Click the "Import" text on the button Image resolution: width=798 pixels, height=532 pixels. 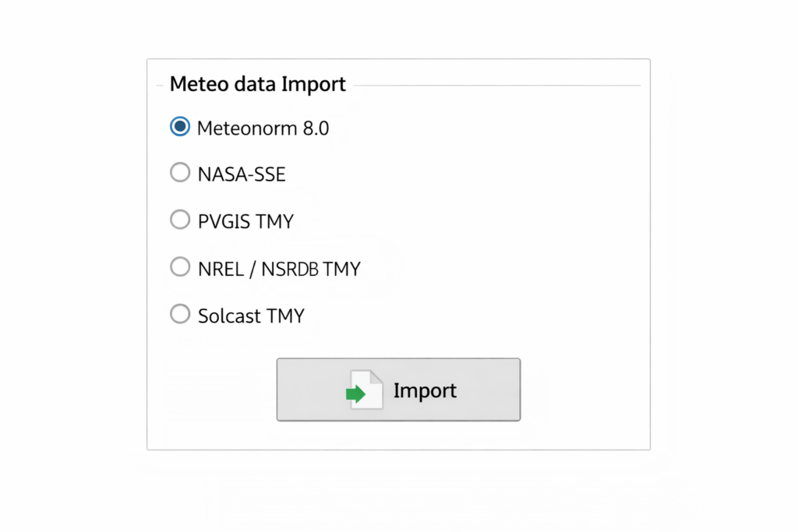(x=425, y=390)
